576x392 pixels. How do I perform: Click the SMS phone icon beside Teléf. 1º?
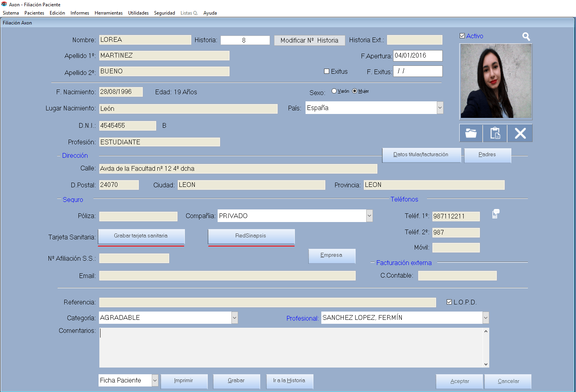point(496,214)
